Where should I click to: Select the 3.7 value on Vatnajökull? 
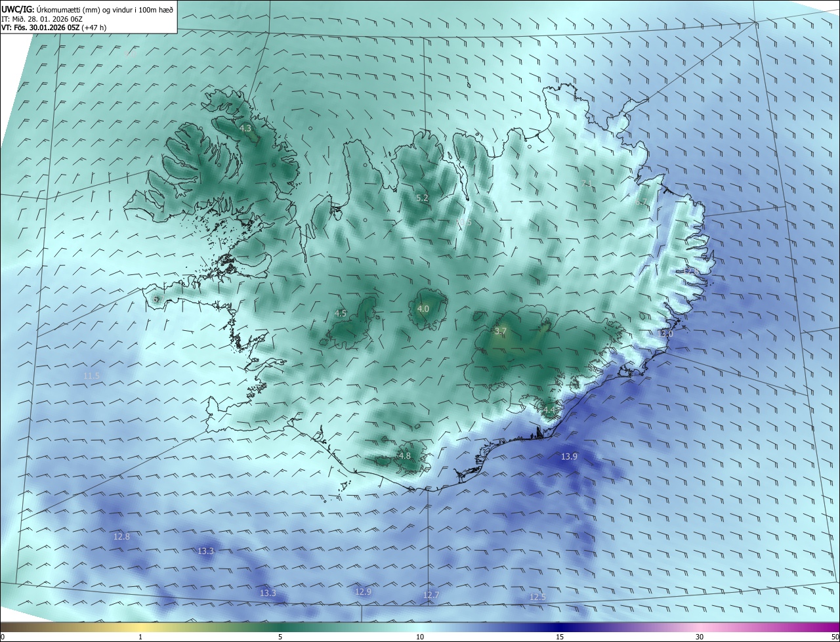point(500,332)
